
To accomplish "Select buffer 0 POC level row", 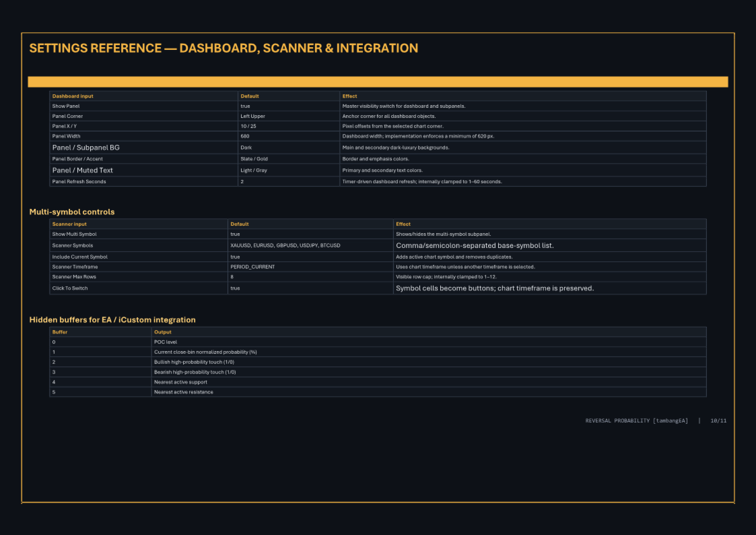I will tap(378, 342).
